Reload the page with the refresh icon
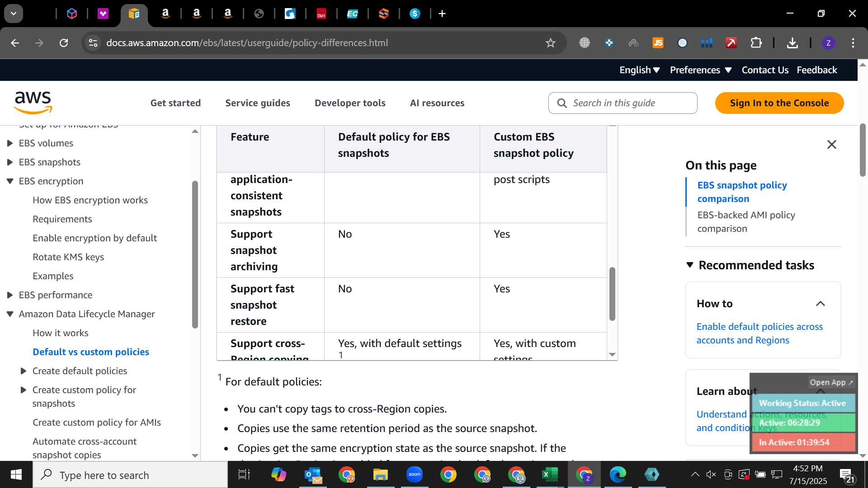 point(64,43)
